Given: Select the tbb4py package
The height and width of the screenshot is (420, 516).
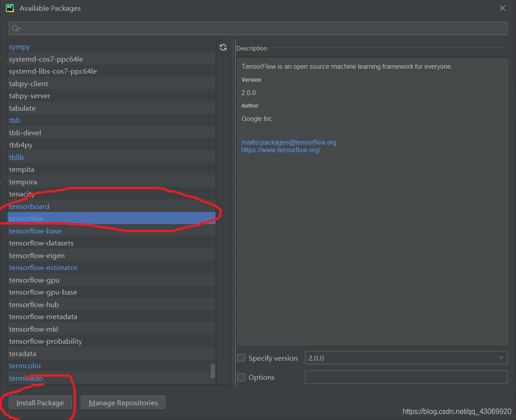Looking at the screenshot, I should tap(112, 145).
